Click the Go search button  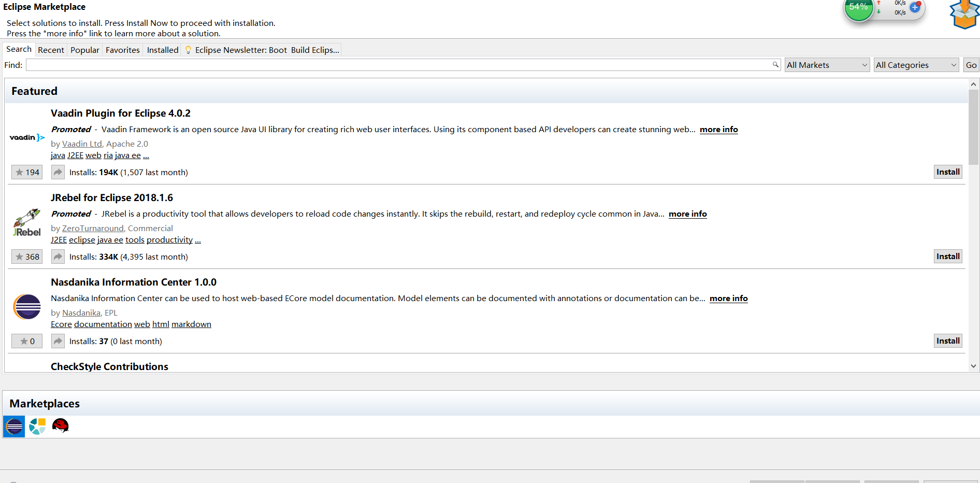click(x=971, y=65)
